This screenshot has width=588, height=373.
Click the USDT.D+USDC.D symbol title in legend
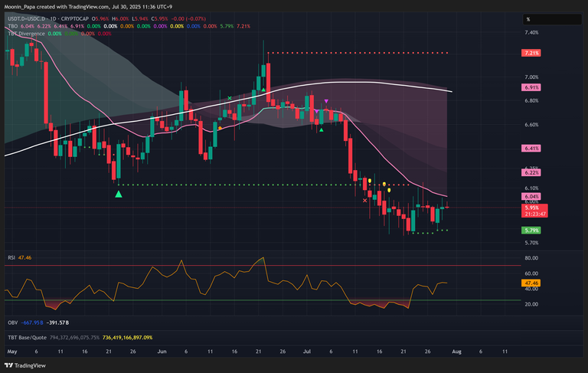point(48,18)
